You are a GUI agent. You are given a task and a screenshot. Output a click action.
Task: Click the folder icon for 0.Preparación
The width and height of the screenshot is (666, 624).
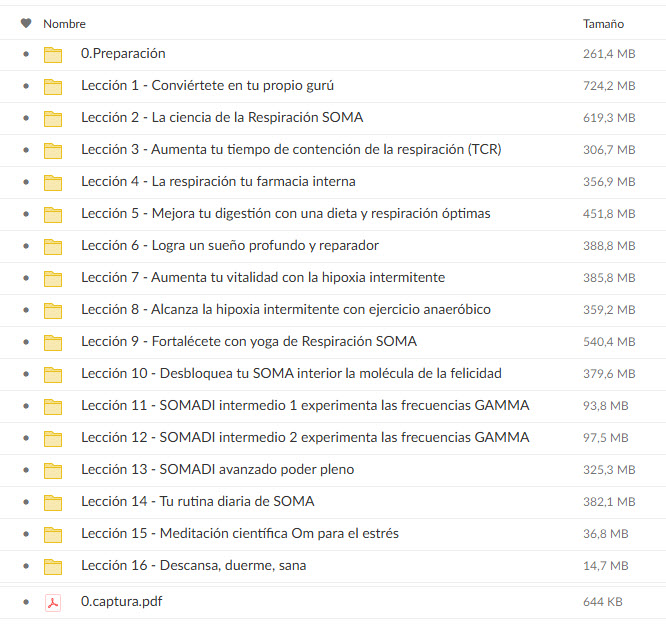coord(53,54)
